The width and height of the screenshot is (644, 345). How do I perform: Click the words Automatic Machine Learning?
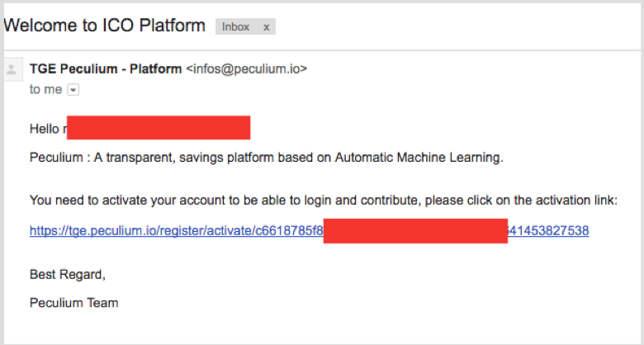(x=419, y=158)
